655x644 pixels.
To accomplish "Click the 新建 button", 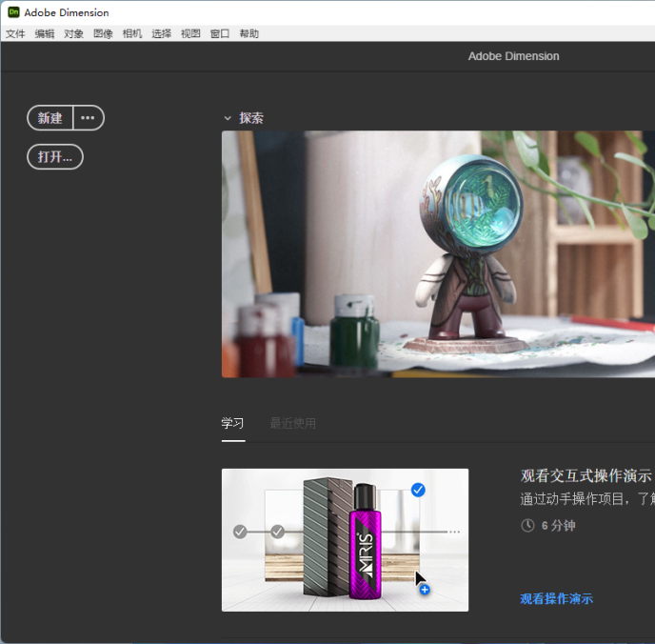I will click(50, 118).
